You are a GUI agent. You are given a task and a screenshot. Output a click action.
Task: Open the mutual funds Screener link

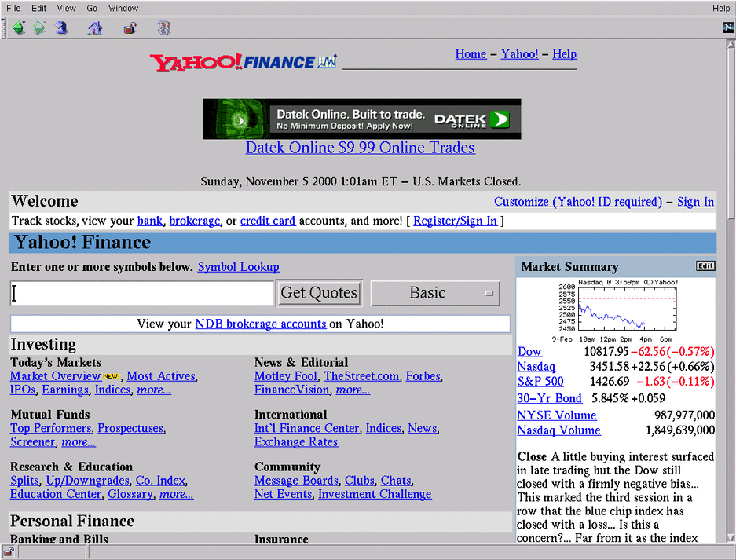point(32,441)
